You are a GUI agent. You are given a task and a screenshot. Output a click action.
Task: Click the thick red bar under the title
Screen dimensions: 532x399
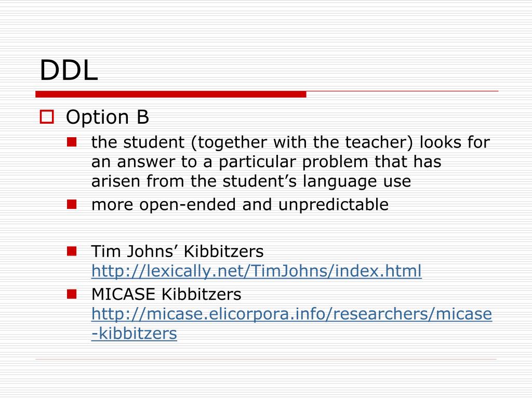tap(171, 95)
